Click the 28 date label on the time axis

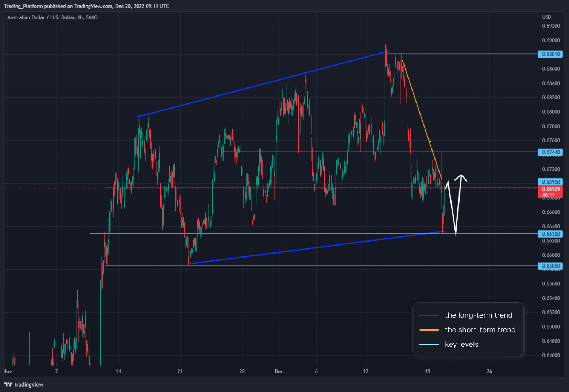[242, 372]
